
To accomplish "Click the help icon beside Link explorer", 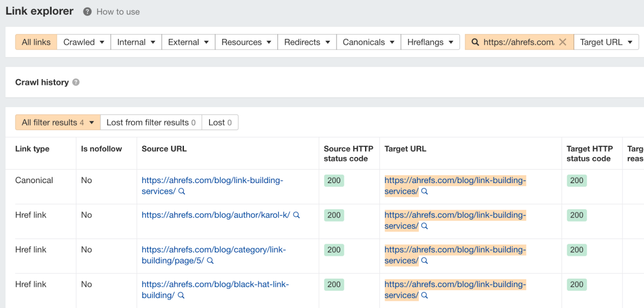I will point(87,12).
